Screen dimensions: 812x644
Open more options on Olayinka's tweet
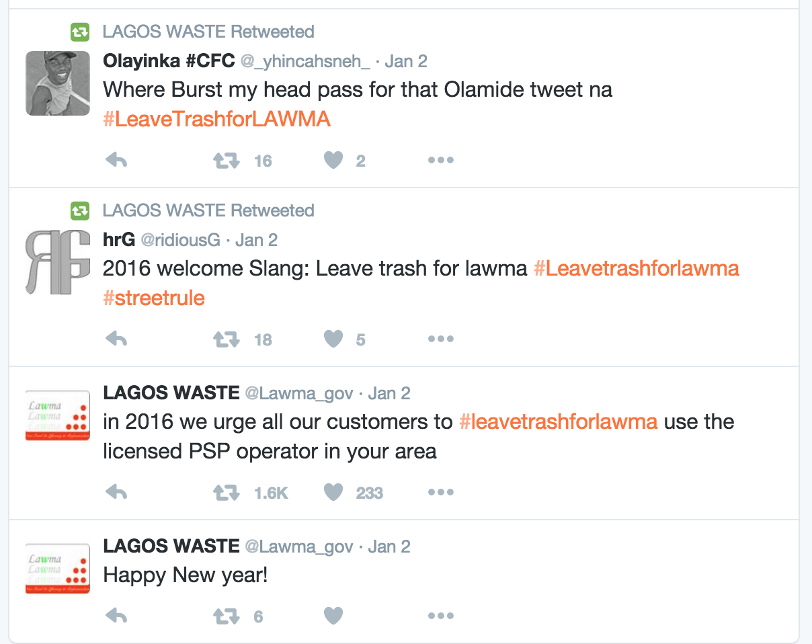[x=441, y=161]
